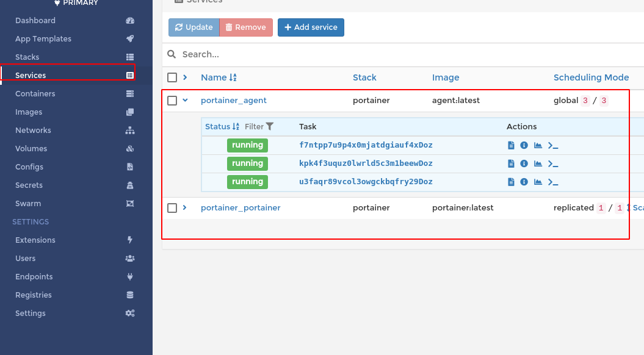
Task: View stats chart for task f7ntpp7u9p4x0mjatdgiauf4xDoz
Action: [538, 145]
